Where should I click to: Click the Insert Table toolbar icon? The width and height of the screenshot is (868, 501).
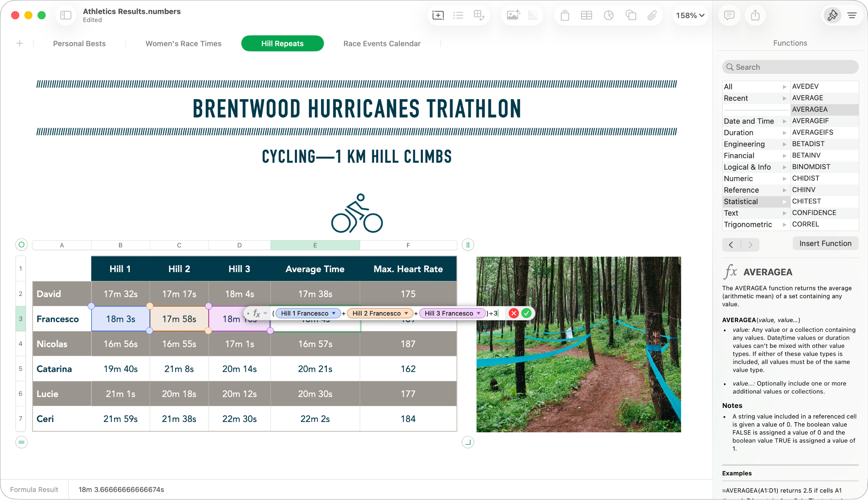click(x=586, y=15)
